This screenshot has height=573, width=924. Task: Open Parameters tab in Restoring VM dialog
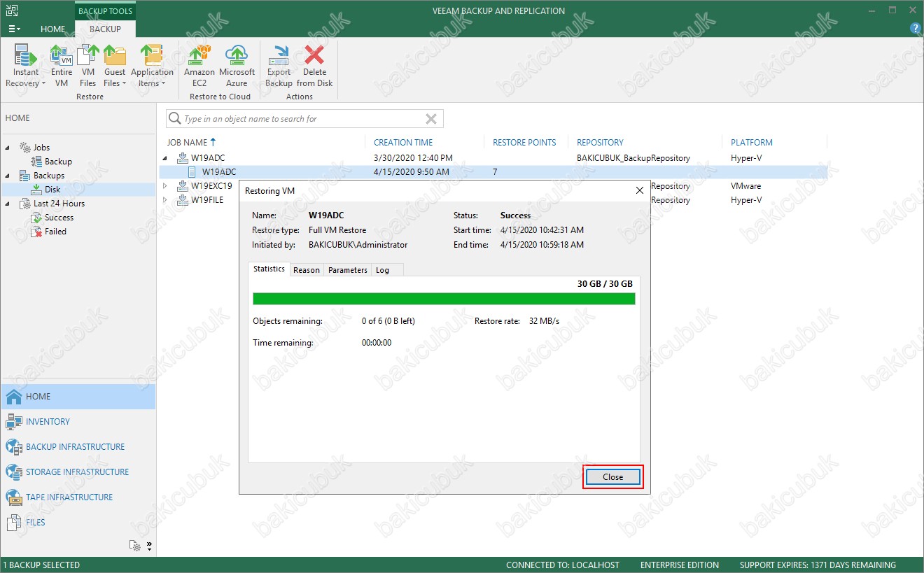[348, 270]
